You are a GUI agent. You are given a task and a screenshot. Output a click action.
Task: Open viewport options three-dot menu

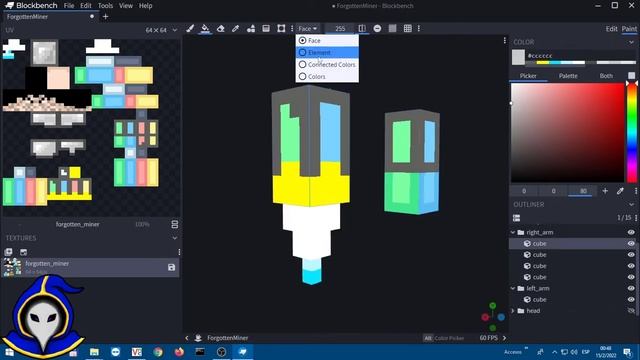[x=504, y=40]
